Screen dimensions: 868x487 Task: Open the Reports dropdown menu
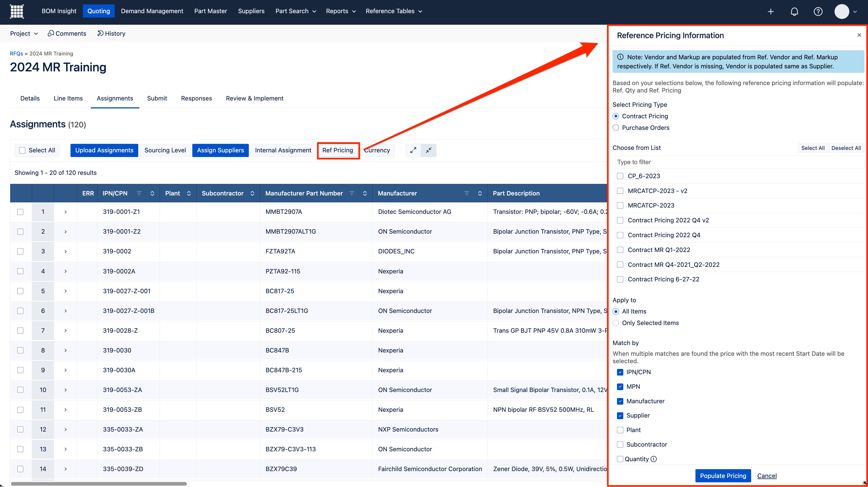tap(341, 11)
